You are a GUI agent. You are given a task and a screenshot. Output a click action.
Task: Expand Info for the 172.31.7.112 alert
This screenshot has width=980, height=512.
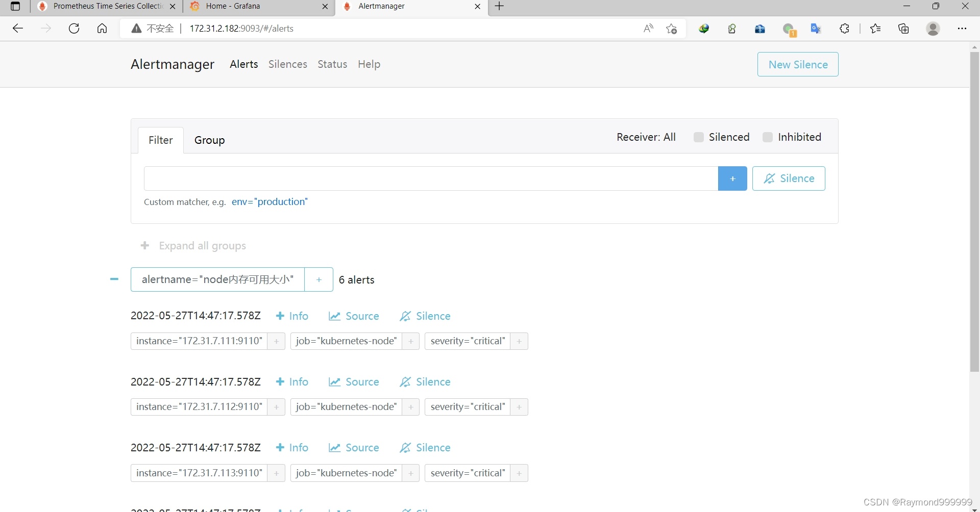[x=292, y=382]
